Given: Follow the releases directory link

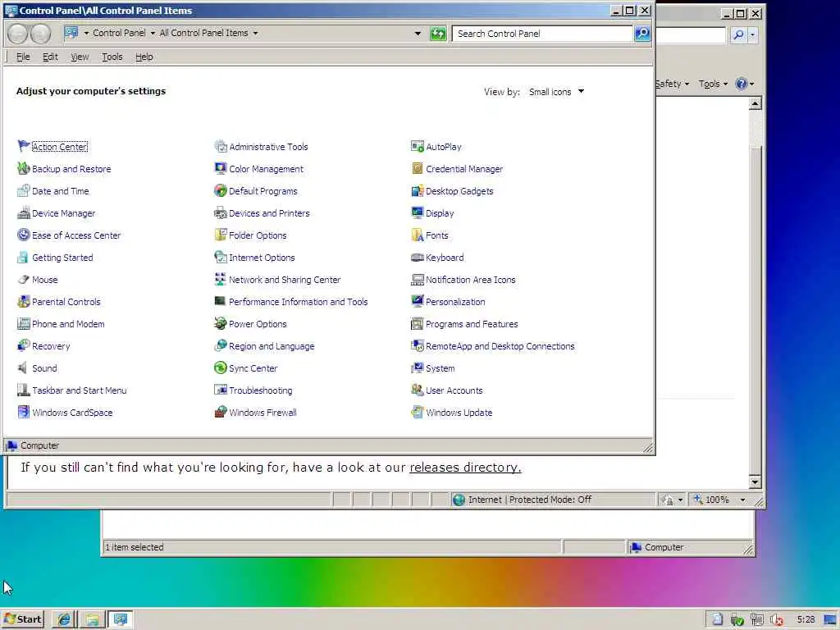Looking at the screenshot, I should [465, 467].
